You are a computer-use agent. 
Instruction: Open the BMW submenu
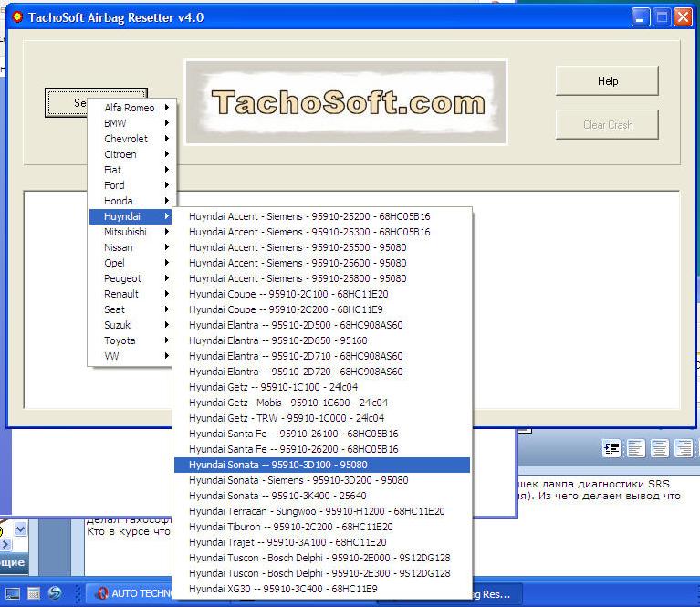[130, 123]
